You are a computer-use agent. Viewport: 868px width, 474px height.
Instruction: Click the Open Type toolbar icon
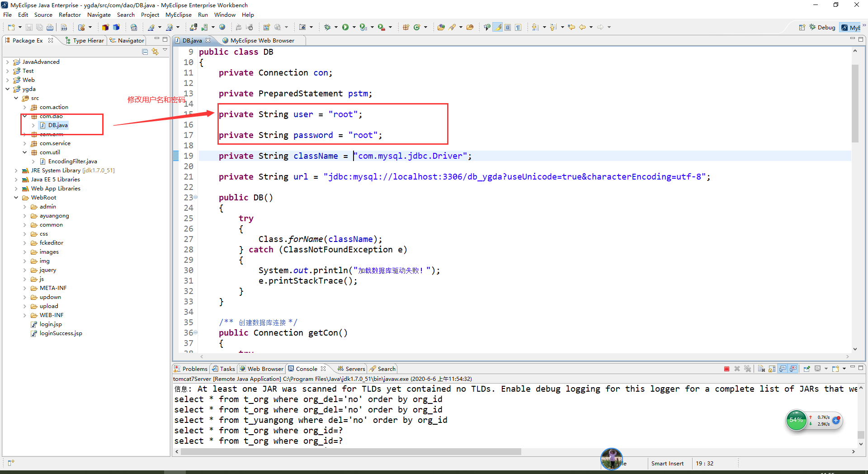(x=441, y=27)
